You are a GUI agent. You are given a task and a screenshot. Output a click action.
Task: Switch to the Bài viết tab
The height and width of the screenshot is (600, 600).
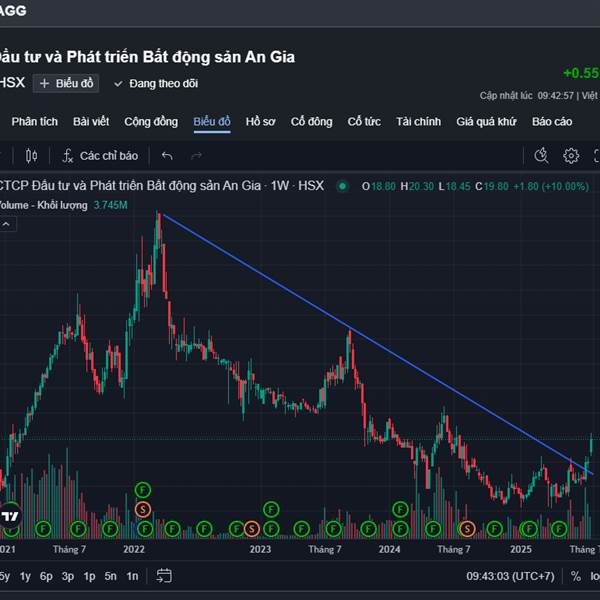[91, 122]
